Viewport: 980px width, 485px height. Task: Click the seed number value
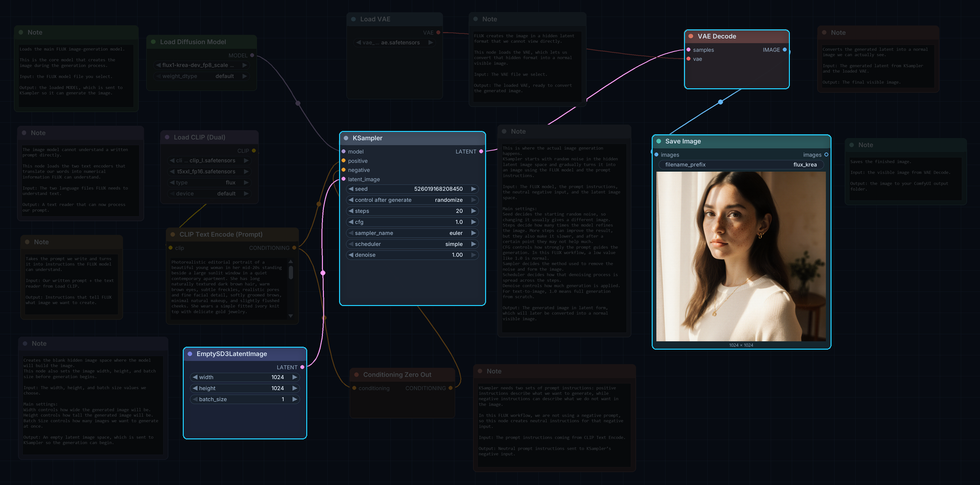click(438, 189)
